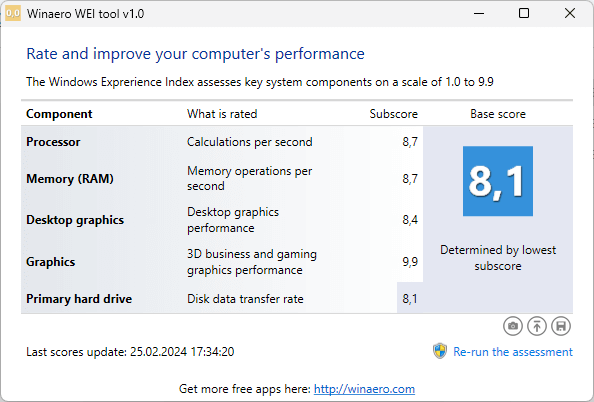Click the Winaero WEI app icon in title bar

pyautogui.click(x=13, y=14)
